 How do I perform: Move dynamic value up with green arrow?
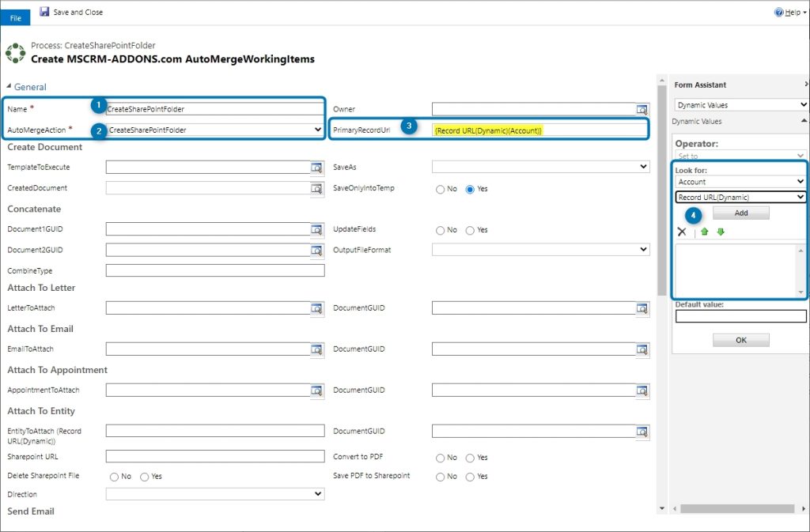[704, 232]
